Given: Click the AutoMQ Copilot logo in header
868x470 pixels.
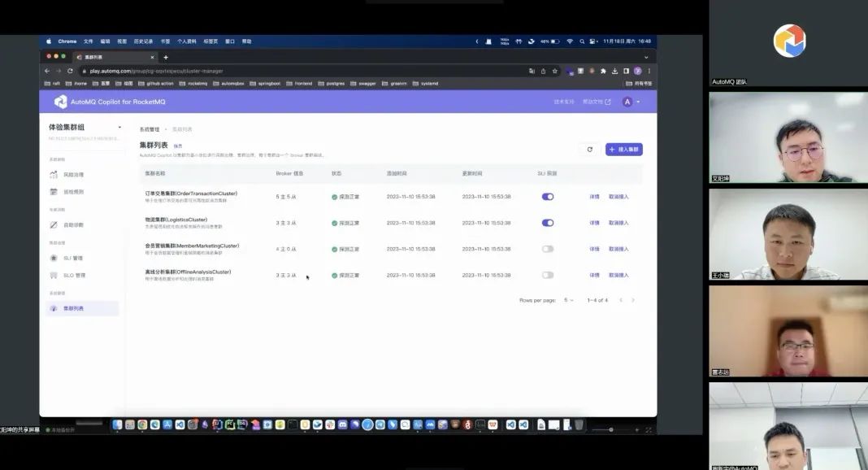Looking at the screenshot, I should (x=60, y=102).
